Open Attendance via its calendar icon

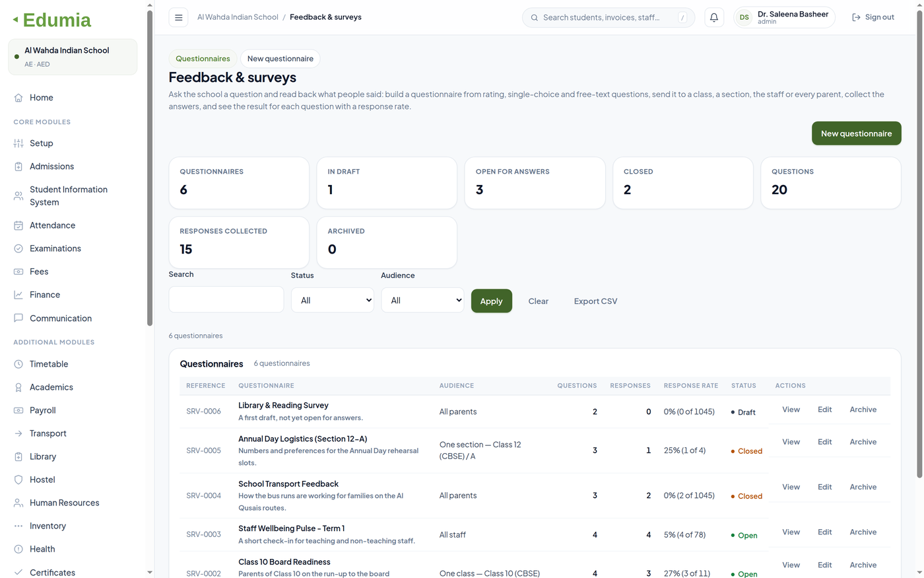18,225
